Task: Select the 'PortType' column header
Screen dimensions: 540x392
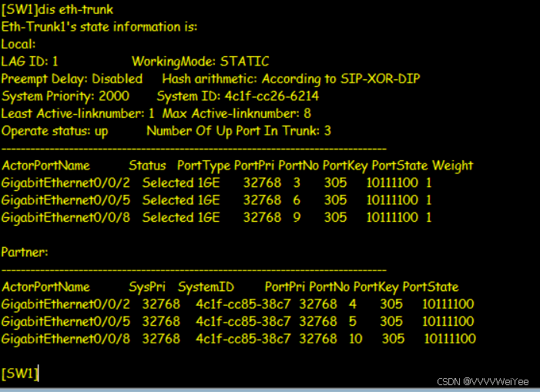Action: [x=204, y=166]
